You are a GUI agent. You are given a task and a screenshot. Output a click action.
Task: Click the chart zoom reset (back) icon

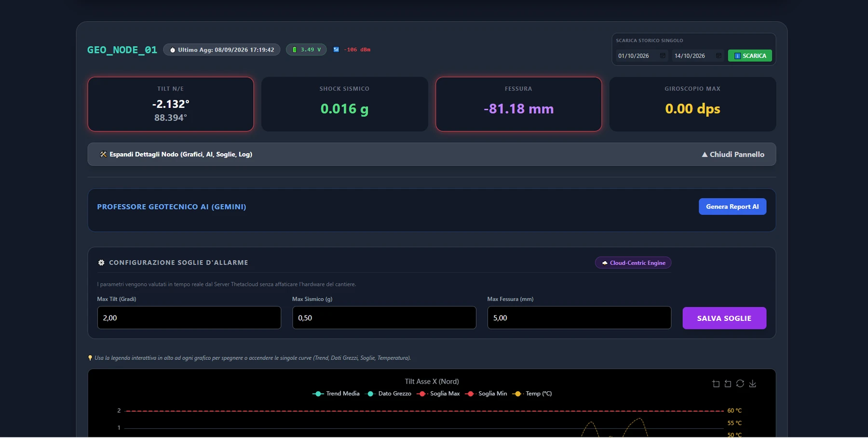[728, 384]
